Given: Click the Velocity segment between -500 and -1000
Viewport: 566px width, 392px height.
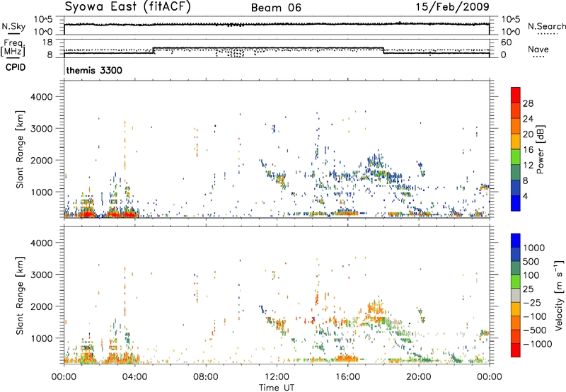Looking at the screenshot, I should click(516, 336).
